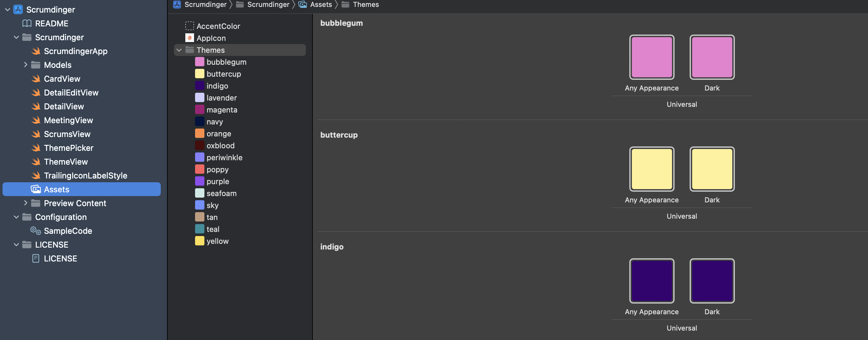Select the SampleCode configuration gear icon
The height and width of the screenshot is (340, 868).
click(x=35, y=231)
